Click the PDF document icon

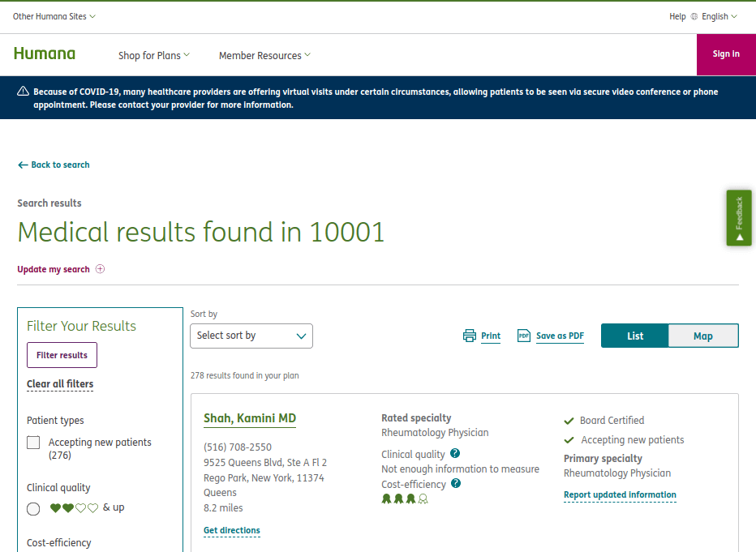coord(524,336)
